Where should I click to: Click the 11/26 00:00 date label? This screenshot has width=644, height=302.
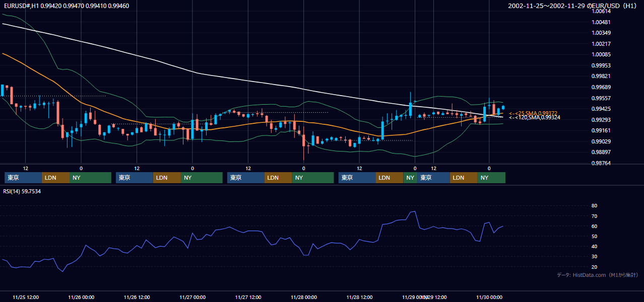[81, 297]
